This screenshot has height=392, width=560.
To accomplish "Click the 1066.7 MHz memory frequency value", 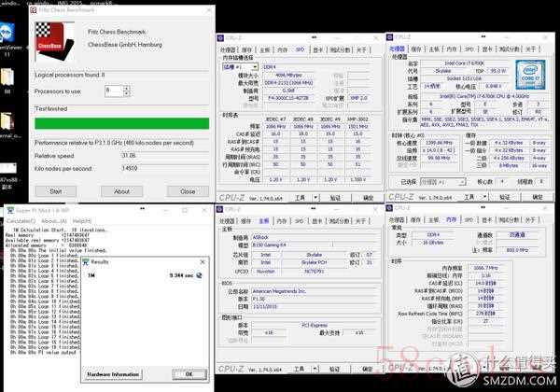I will (485, 268).
